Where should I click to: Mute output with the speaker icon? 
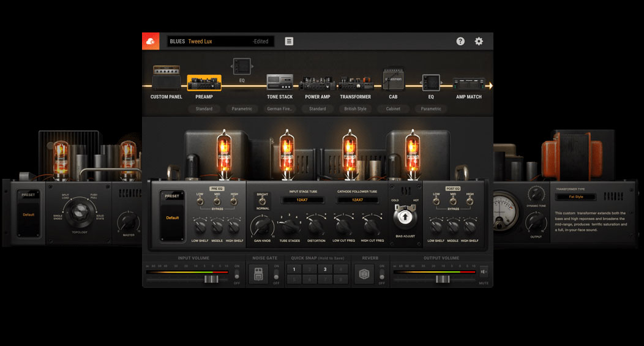point(484,272)
